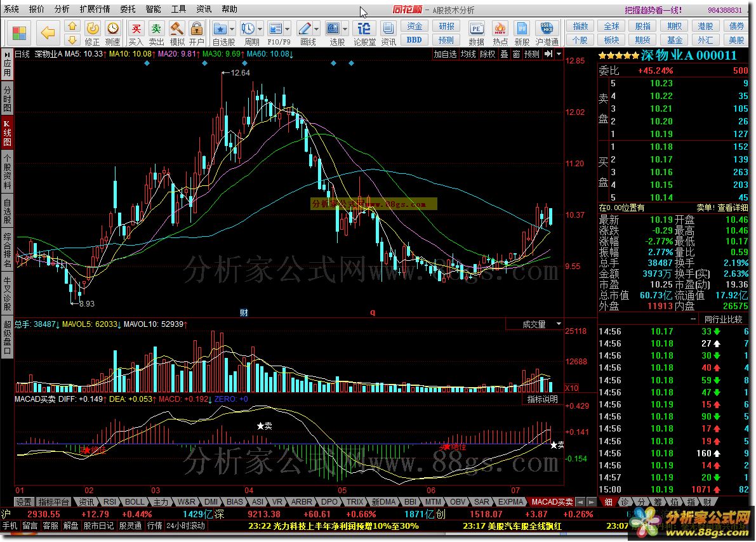Image resolution: width=756 pixels, height=542 pixels.
Task: Toggle 叠 overlay comparison
Action: (504, 54)
